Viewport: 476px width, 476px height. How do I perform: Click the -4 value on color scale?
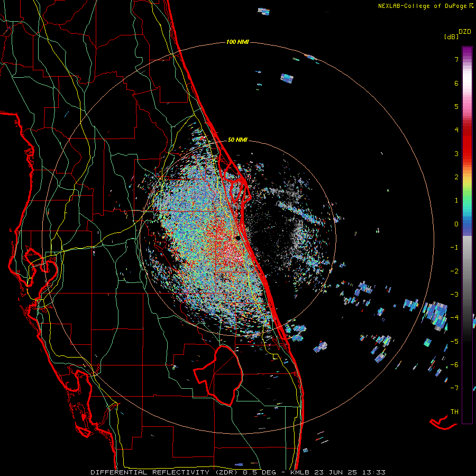(454, 318)
